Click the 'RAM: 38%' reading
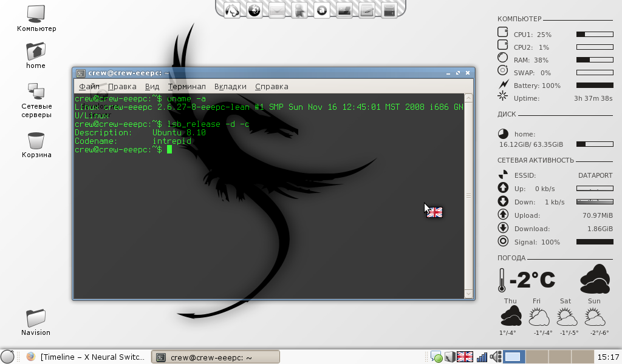Viewport: 622px width, 364px height. click(x=531, y=60)
